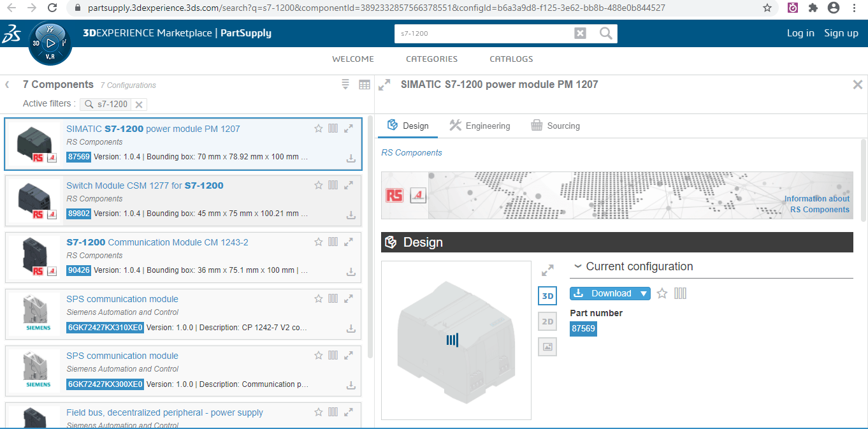
Task: Favorite the SIMATIC power module PM 1207 row
Action: point(319,128)
